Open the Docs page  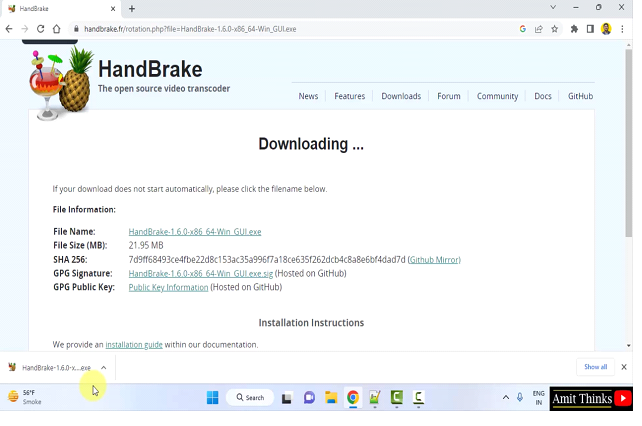[543, 96]
